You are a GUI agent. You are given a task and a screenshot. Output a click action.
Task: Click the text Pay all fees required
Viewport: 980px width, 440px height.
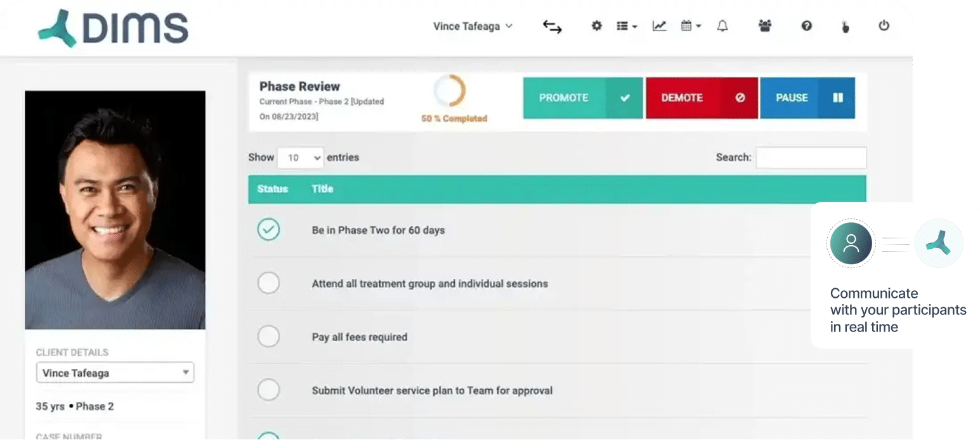tap(360, 337)
